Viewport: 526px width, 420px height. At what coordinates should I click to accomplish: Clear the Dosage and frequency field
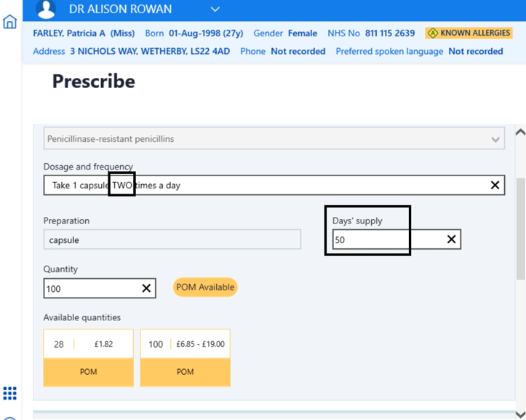(x=495, y=185)
